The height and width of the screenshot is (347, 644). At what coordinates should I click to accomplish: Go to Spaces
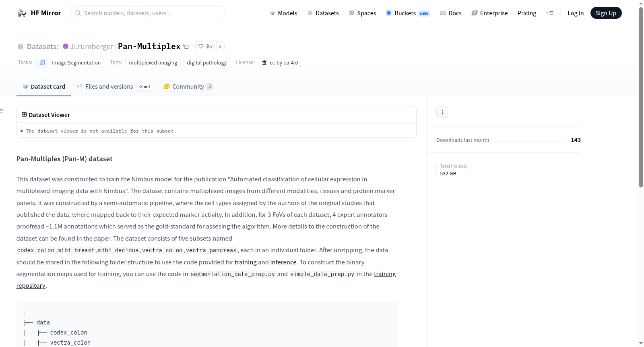tap(363, 13)
